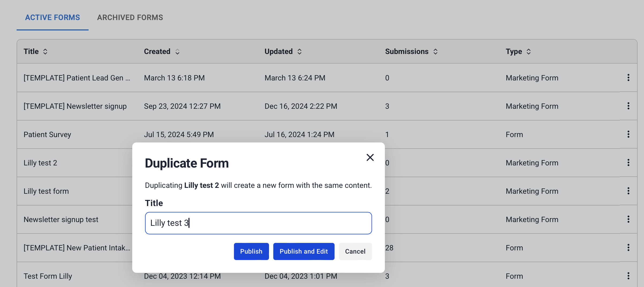
Task: Close the Duplicate Form dialog with X
Action: (x=370, y=157)
